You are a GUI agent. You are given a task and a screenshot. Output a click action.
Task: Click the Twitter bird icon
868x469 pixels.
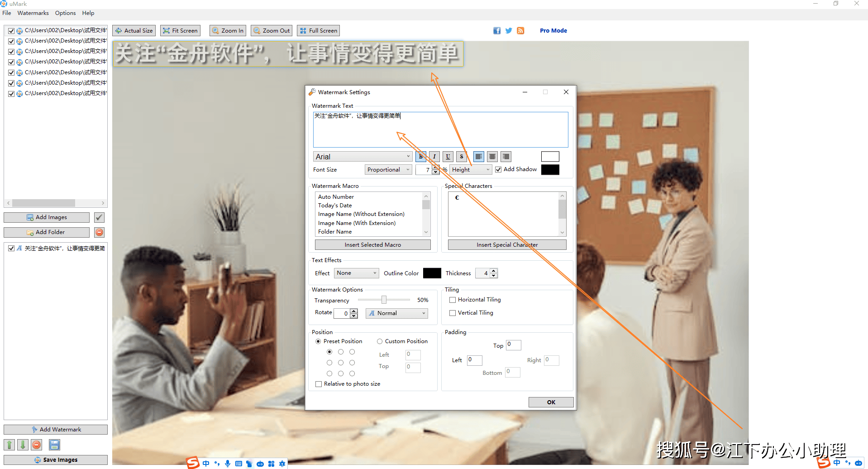click(509, 31)
